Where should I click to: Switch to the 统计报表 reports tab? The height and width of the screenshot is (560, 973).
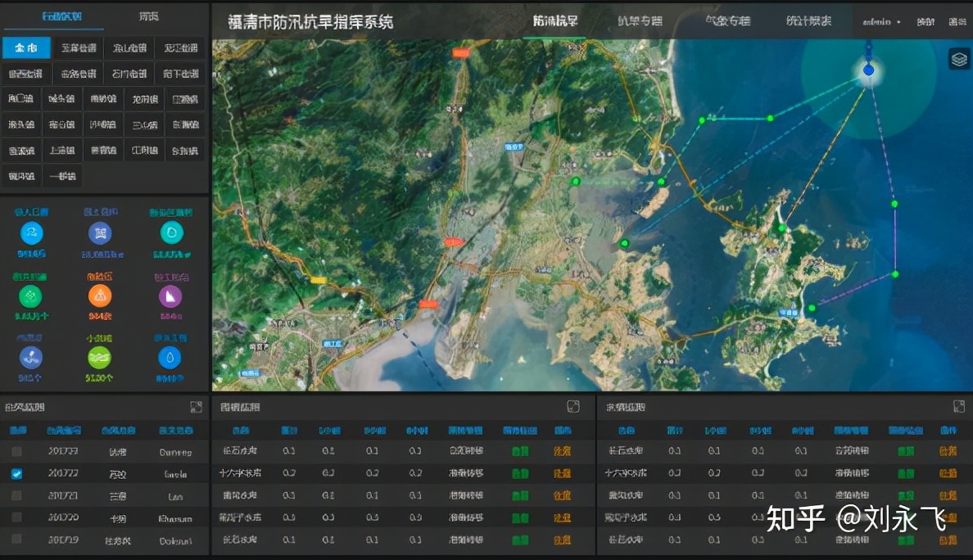[808, 22]
